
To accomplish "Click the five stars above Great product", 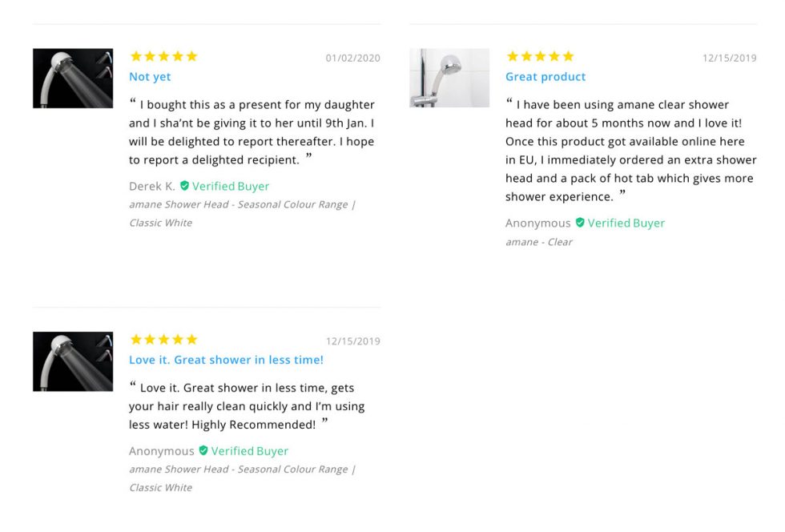I will click(x=540, y=57).
